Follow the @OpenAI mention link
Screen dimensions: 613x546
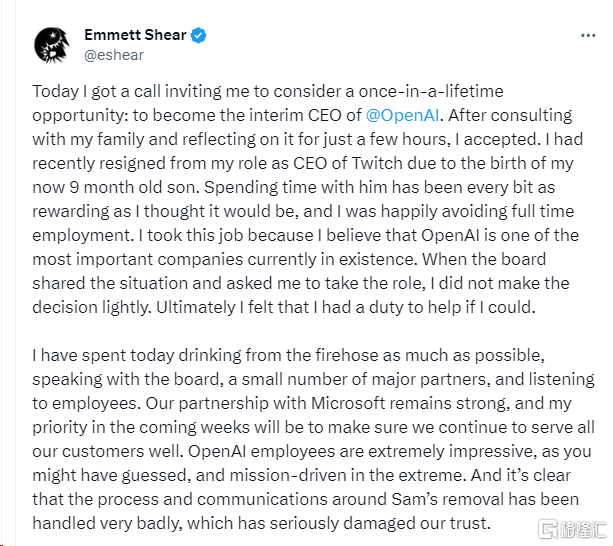(x=402, y=115)
